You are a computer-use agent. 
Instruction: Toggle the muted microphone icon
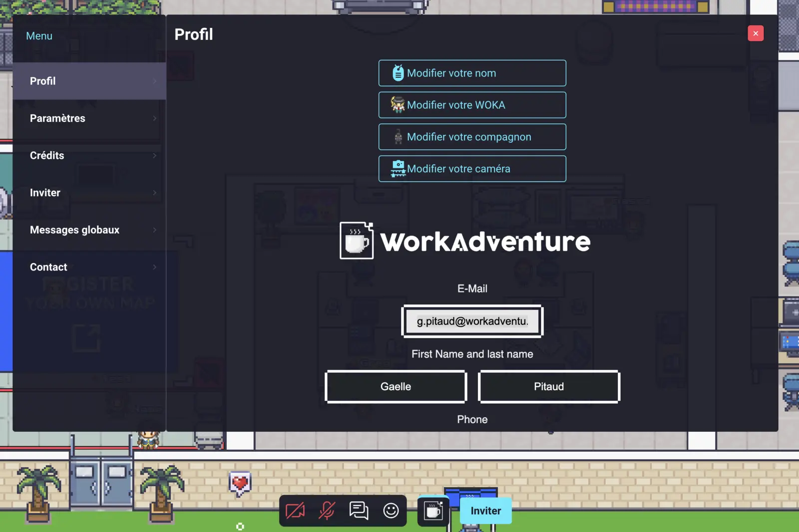327,511
